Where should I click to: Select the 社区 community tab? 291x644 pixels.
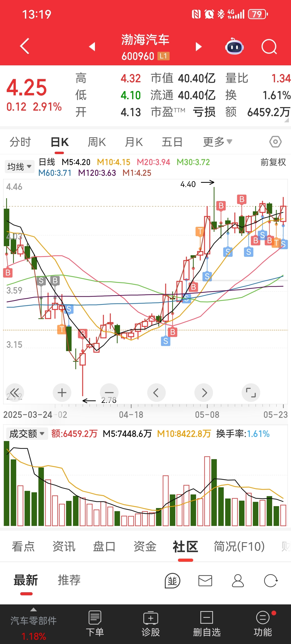pyautogui.click(x=185, y=546)
